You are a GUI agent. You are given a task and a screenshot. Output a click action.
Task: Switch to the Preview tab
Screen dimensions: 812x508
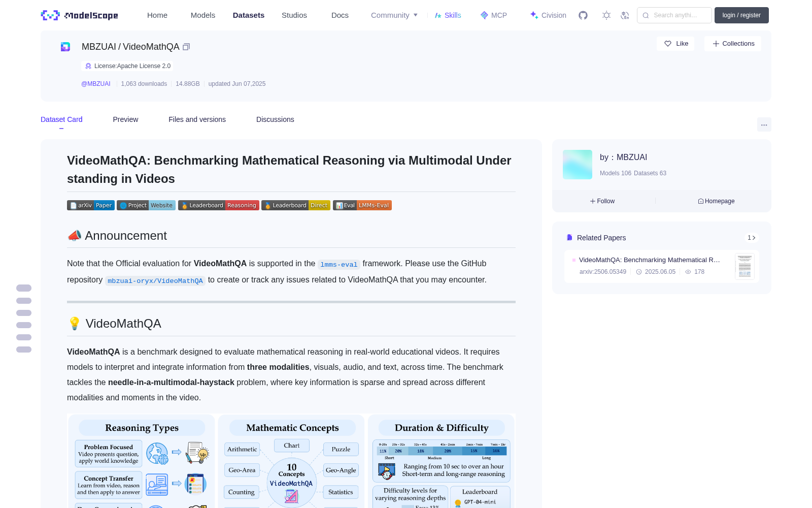pyautogui.click(x=125, y=119)
